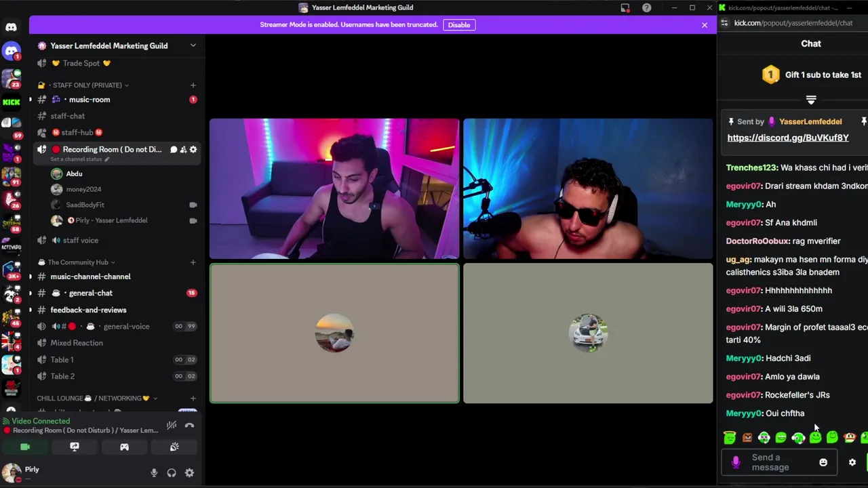Select user money2024 in voice list
Image resolution: width=868 pixels, height=488 pixels.
[124, 189]
